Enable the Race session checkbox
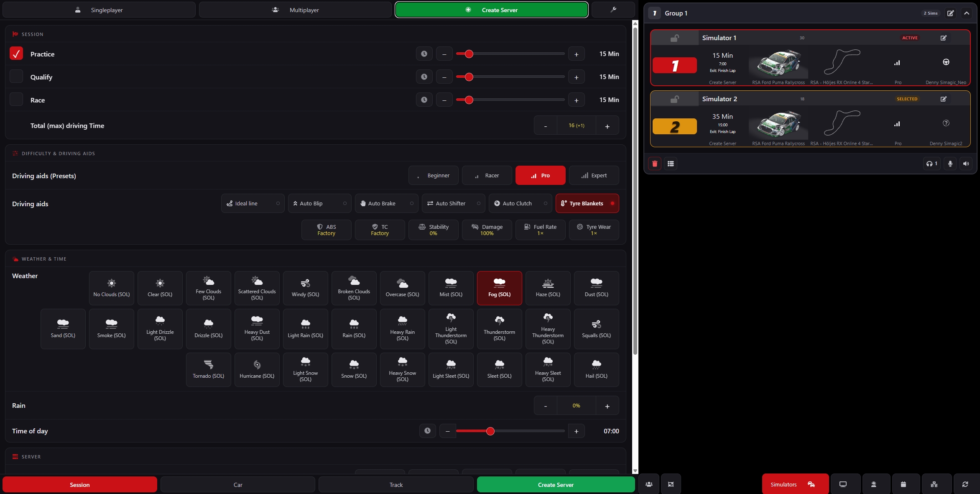 coord(16,100)
